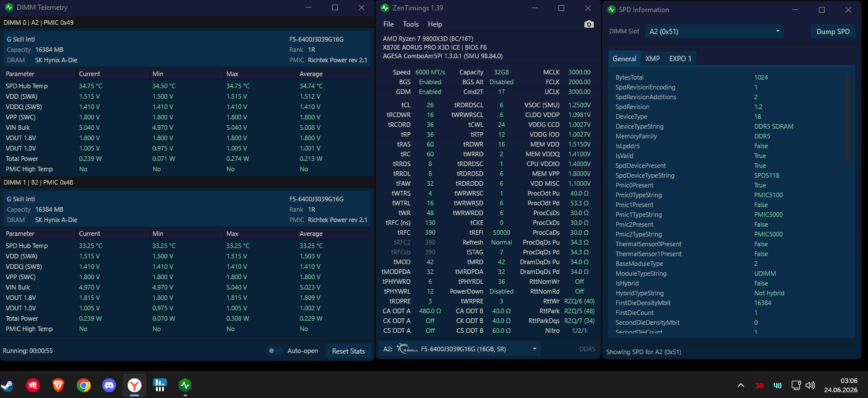Click DIMM 0 | A2 | PMIC 0x49 header
Viewport: 868px width, 398px height.
pos(39,22)
